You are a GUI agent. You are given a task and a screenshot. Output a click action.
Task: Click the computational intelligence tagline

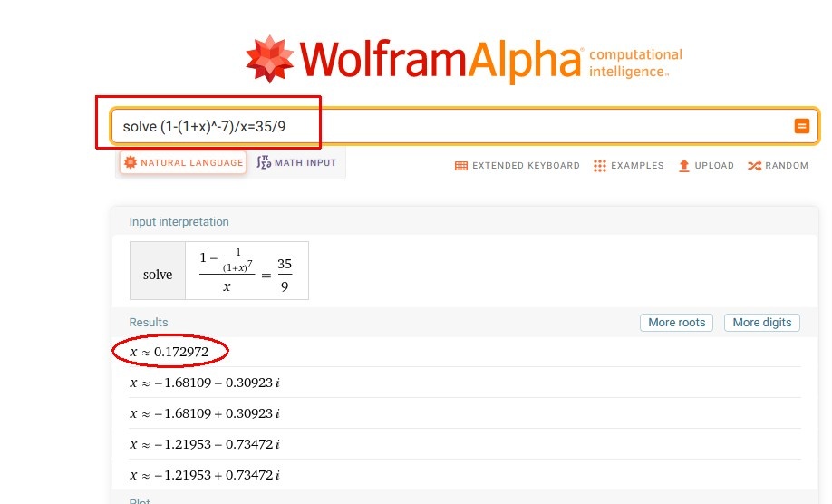tap(634, 63)
